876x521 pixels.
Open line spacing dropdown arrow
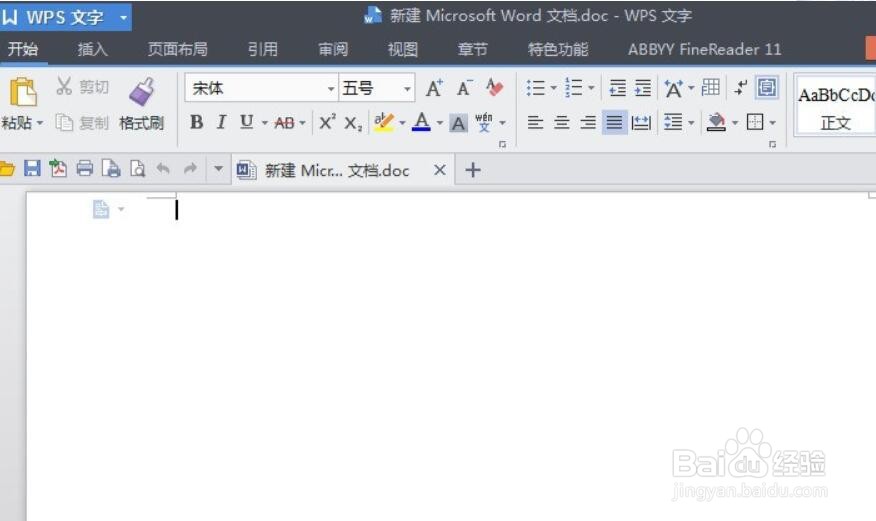point(691,123)
